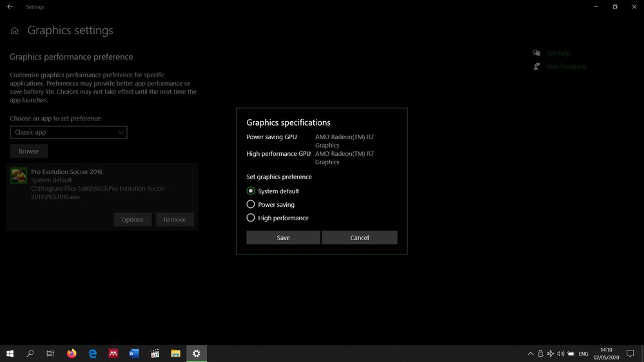Viewport: 644px width, 362px height.
Task: Close the Settings window
Action: [x=634, y=6]
